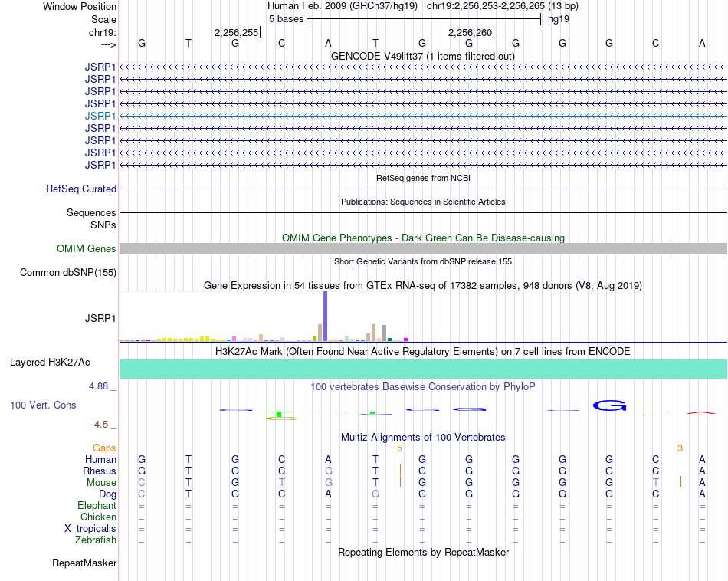Viewport: 728px width, 581px height.
Task: Select the Gaps row label
Action: (x=104, y=448)
